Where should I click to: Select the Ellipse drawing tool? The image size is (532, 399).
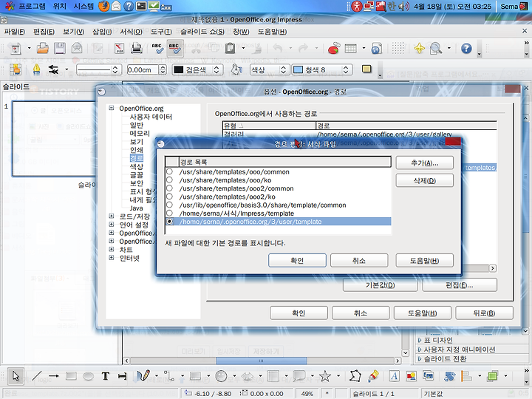(x=88, y=376)
